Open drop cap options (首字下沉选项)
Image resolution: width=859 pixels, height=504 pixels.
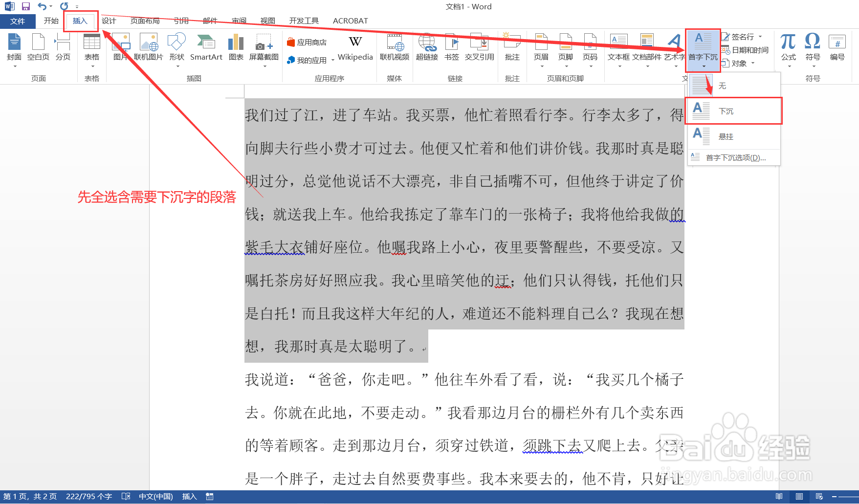click(734, 157)
